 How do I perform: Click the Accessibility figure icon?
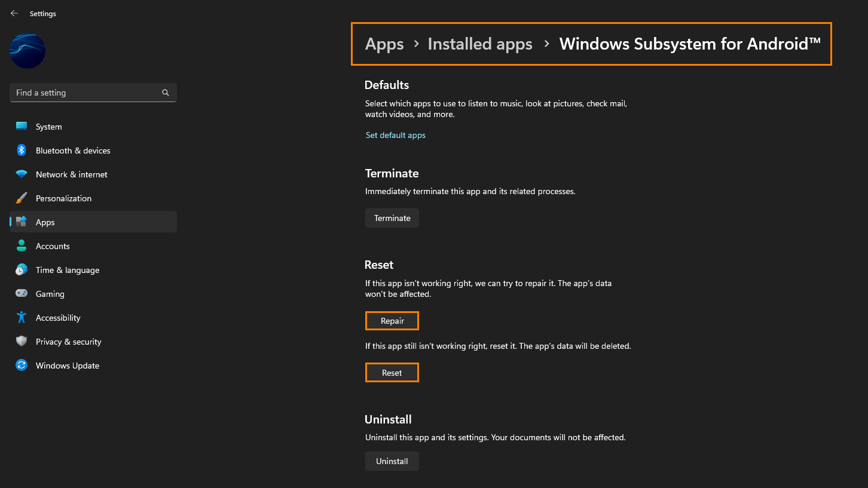tap(22, 318)
